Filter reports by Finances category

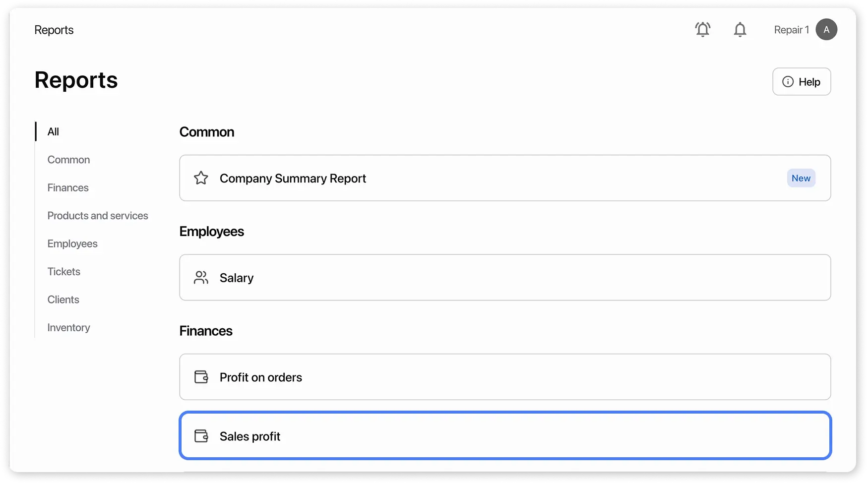(68, 188)
